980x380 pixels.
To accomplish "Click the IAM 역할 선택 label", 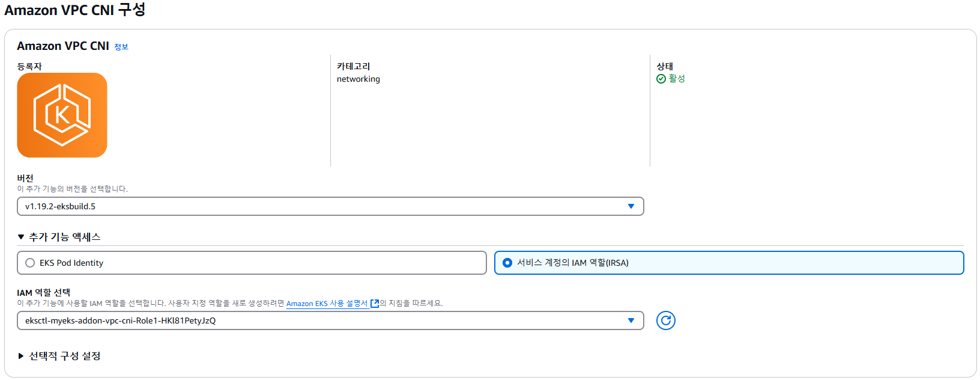I will coord(43,292).
